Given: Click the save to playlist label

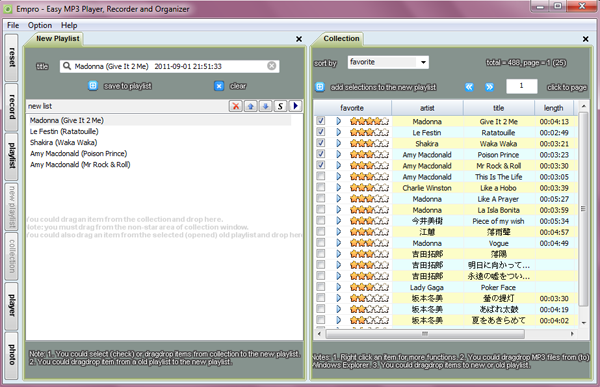Looking at the screenshot, I should [x=128, y=86].
